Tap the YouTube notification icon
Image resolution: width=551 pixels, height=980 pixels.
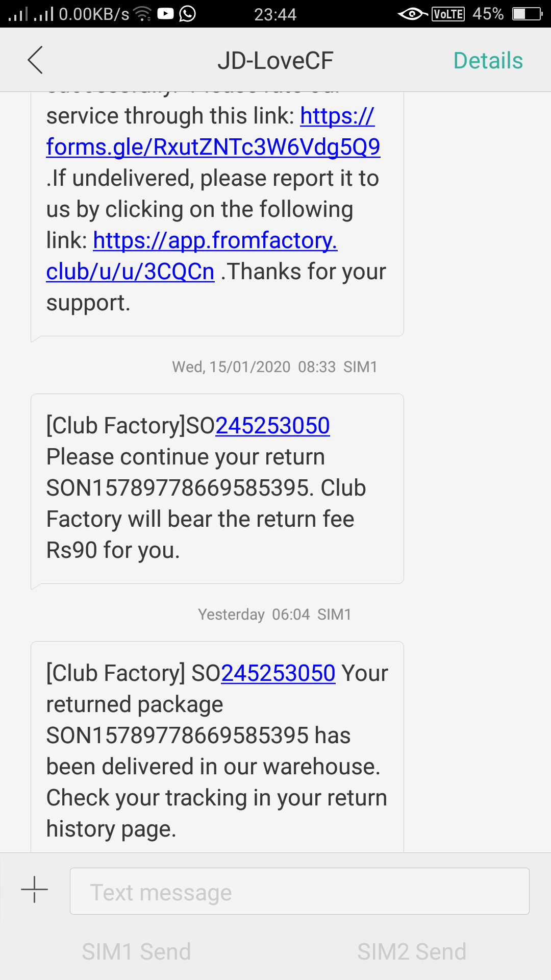point(165,14)
